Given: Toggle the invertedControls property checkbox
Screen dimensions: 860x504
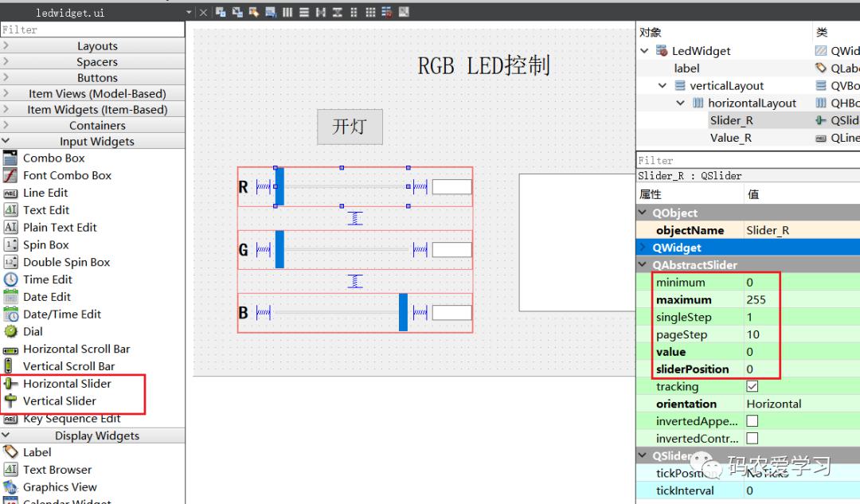Looking at the screenshot, I should pyautogui.click(x=752, y=439).
